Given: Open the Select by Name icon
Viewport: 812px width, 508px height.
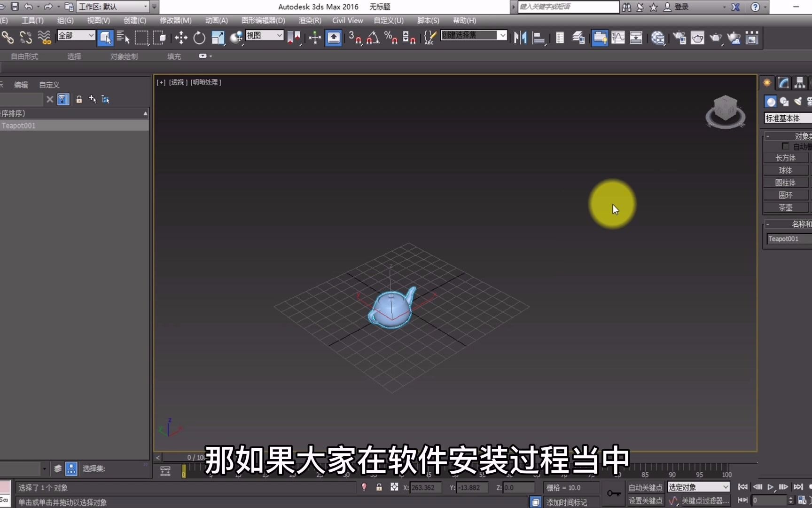Looking at the screenshot, I should pos(123,38).
